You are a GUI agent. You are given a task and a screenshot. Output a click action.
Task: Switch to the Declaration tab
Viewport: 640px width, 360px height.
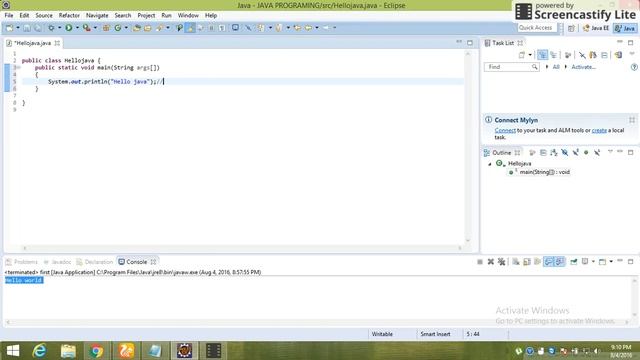(95, 262)
